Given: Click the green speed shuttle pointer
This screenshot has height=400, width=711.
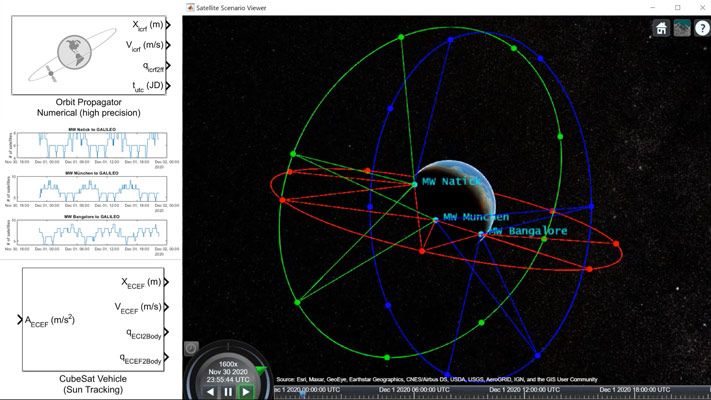Looking at the screenshot, I should click(261, 371).
